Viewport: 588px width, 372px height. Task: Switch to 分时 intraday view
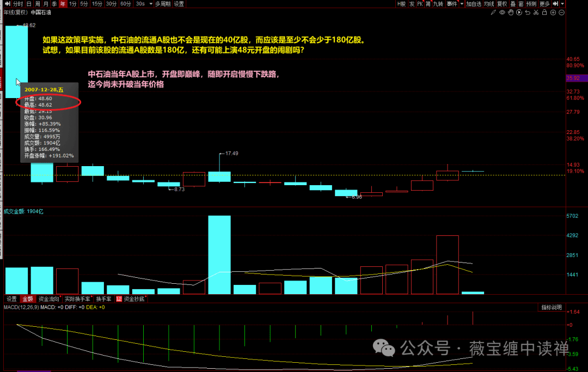click(17, 4)
